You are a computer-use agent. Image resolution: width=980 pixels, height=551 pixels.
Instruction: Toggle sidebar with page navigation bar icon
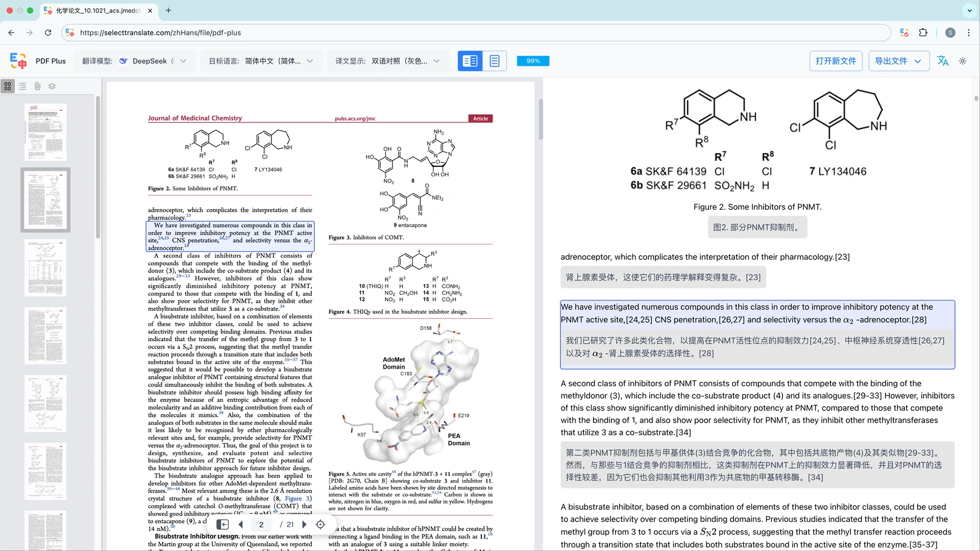[223, 524]
